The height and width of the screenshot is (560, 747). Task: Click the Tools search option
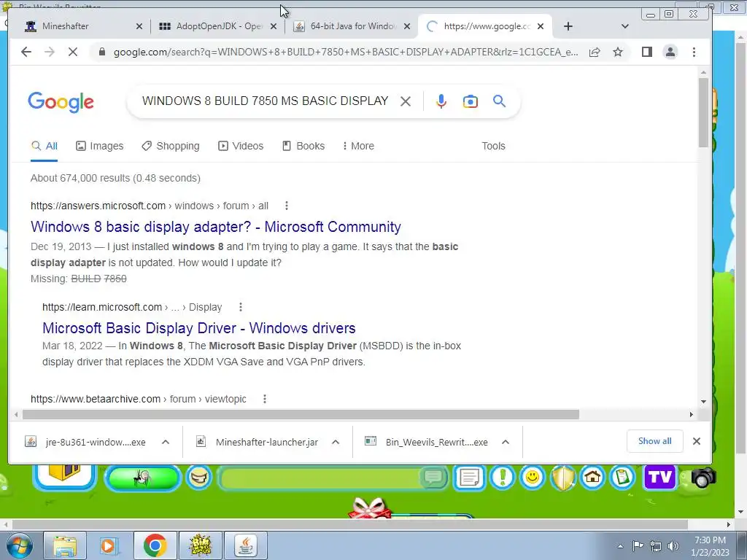pyautogui.click(x=493, y=146)
